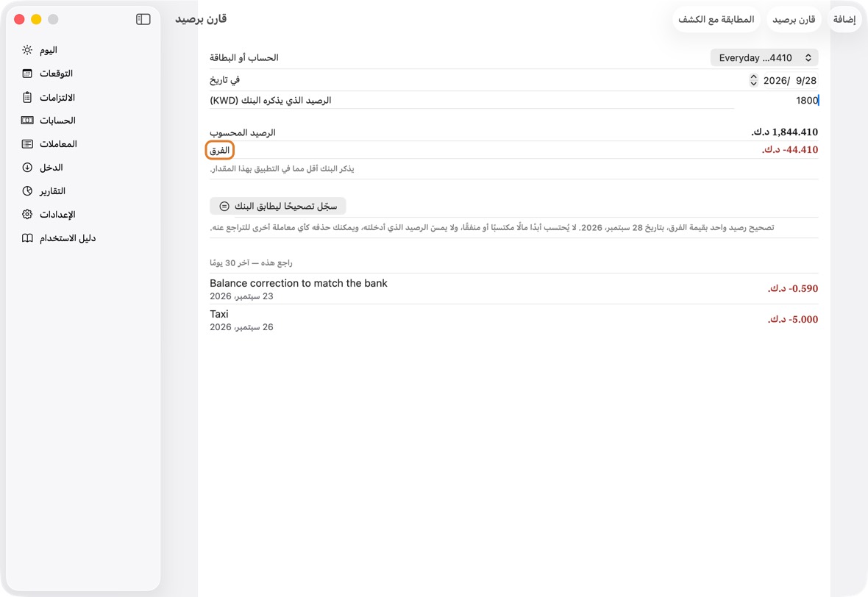The width and height of the screenshot is (868, 597).
Task: Open the اليوم sun icon in sidebar
Action: click(x=27, y=50)
